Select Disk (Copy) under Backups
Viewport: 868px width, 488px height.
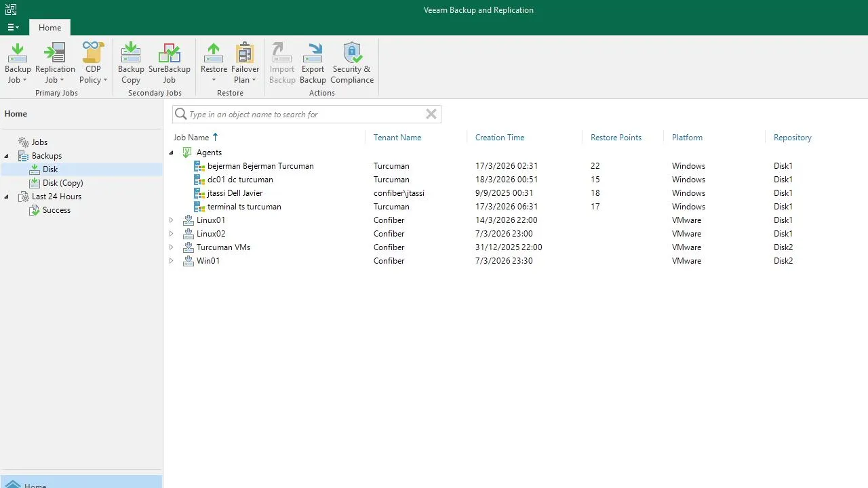pyautogui.click(x=62, y=183)
